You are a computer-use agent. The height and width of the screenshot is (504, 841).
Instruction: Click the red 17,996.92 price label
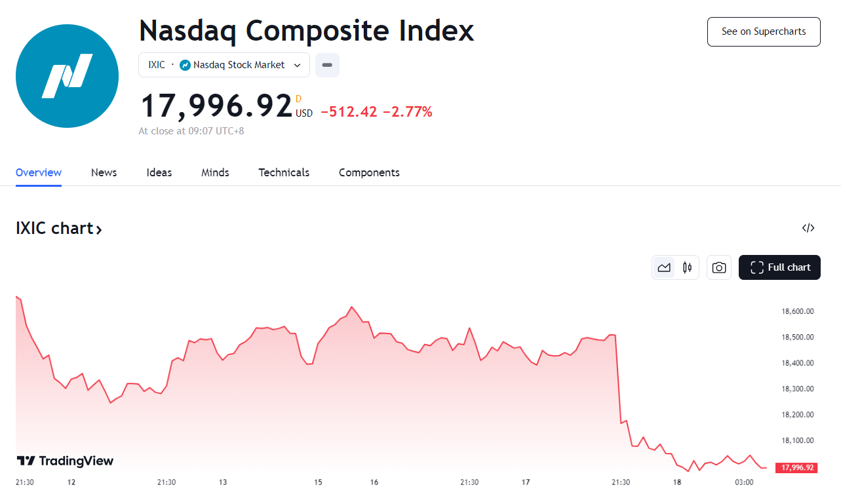[796, 467]
